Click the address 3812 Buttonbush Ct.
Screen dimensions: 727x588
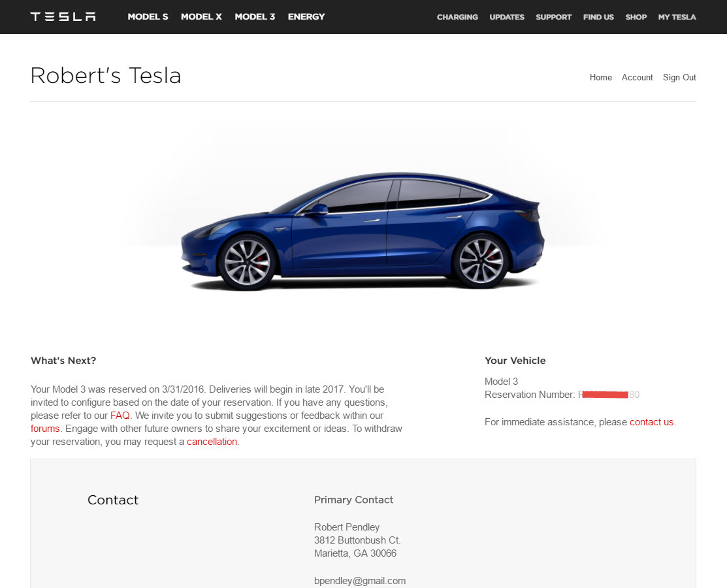tap(357, 540)
